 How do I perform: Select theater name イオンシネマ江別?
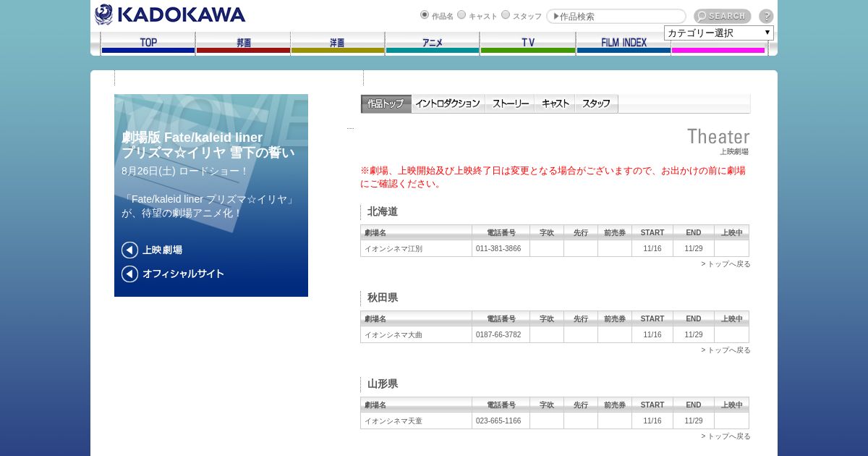[x=393, y=248]
